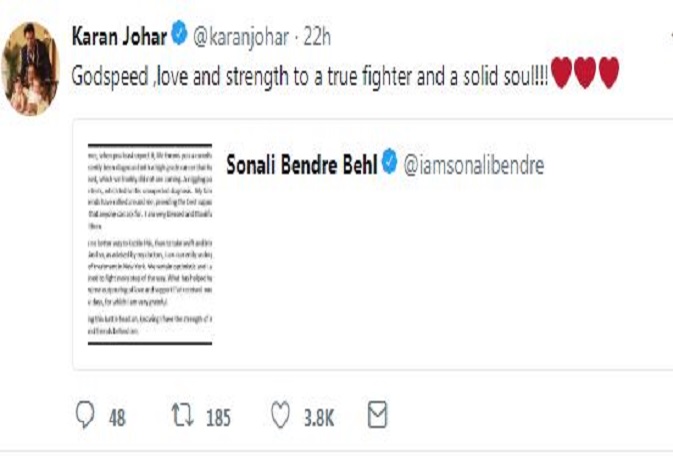The width and height of the screenshot is (673, 460).
Task: View the 185 retweets count
Action: [x=218, y=418]
